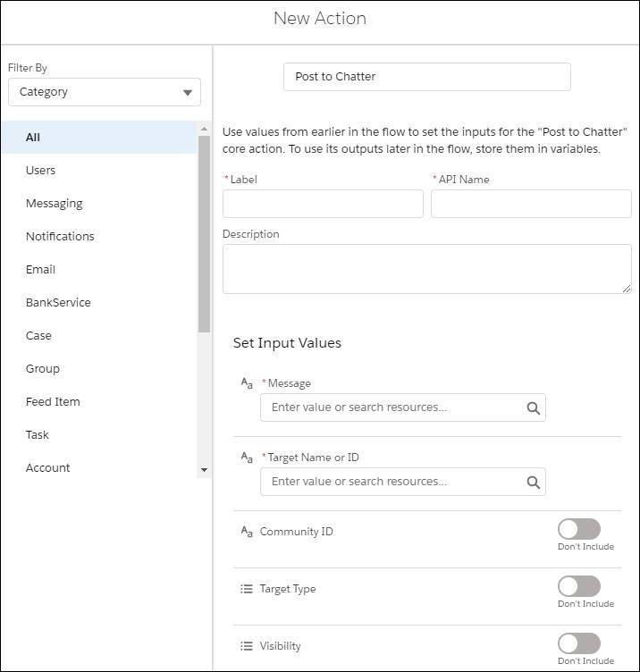
Task: Click the text type icon beside Message
Action: click(x=247, y=383)
